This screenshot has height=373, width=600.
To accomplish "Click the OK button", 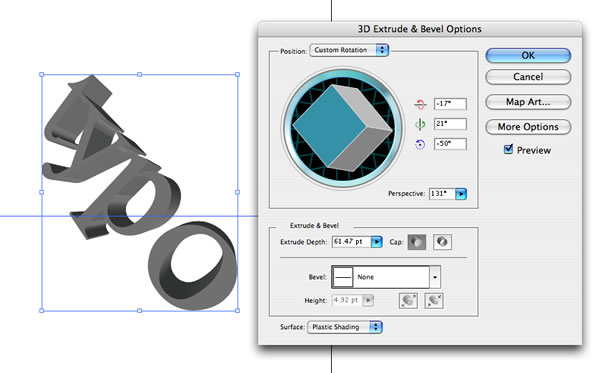I will pos(528,55).
